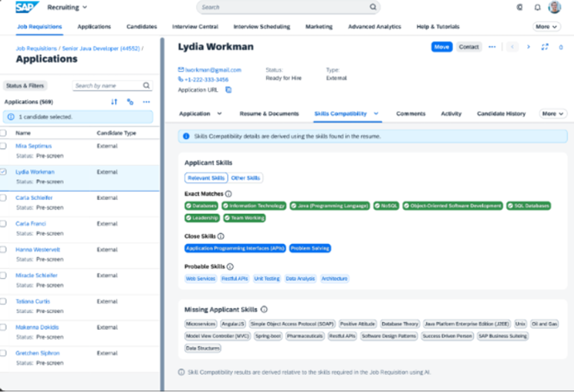Open the notifications bell icon
This screenshot has width=574, height=392.
point(537,7)
